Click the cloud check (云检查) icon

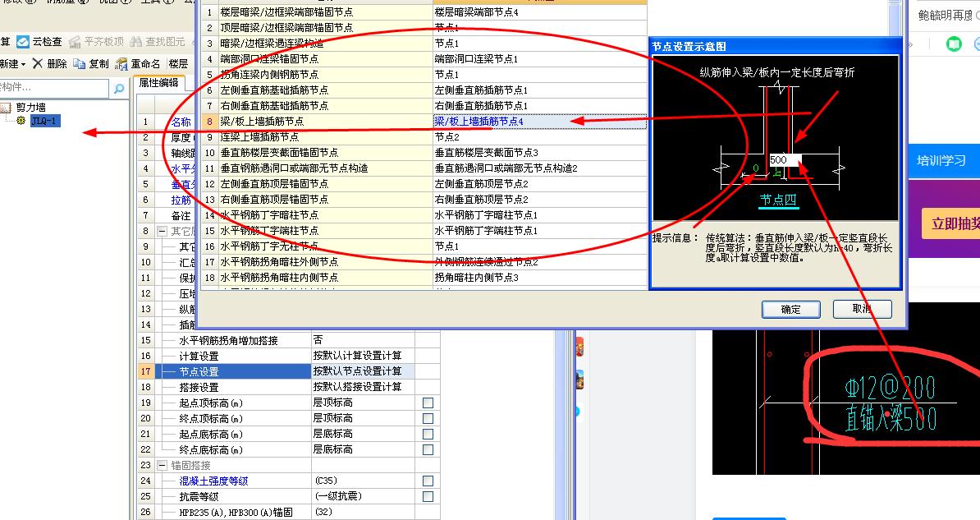pyautogui.click(x=23, y=42)
